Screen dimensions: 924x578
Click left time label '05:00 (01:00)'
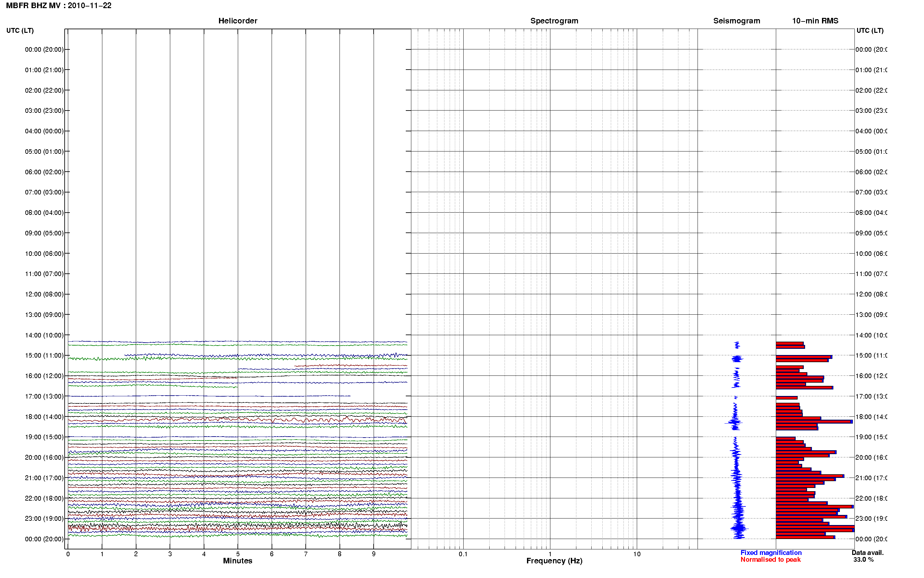(x=44, y=151)
